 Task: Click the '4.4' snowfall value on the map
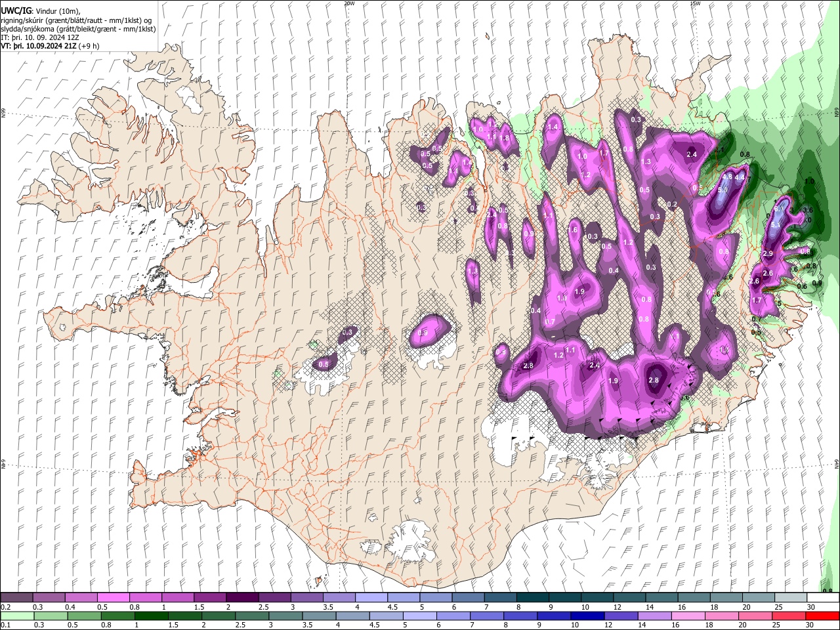click(740, 177)
